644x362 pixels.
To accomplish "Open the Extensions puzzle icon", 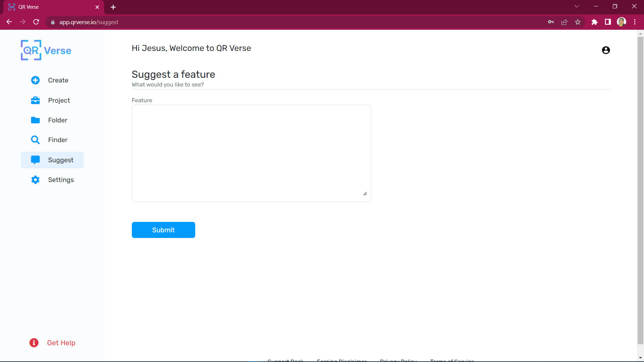I will pos(594,22).
